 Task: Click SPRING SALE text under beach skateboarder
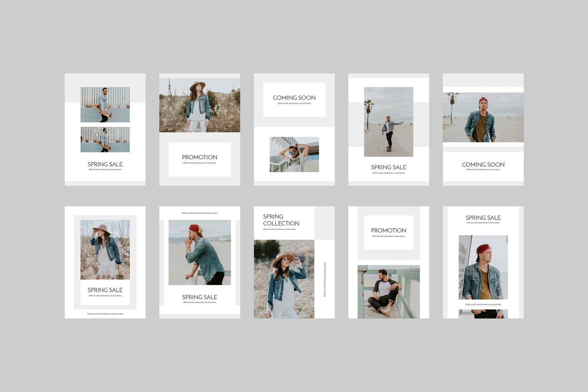point(388,167)
